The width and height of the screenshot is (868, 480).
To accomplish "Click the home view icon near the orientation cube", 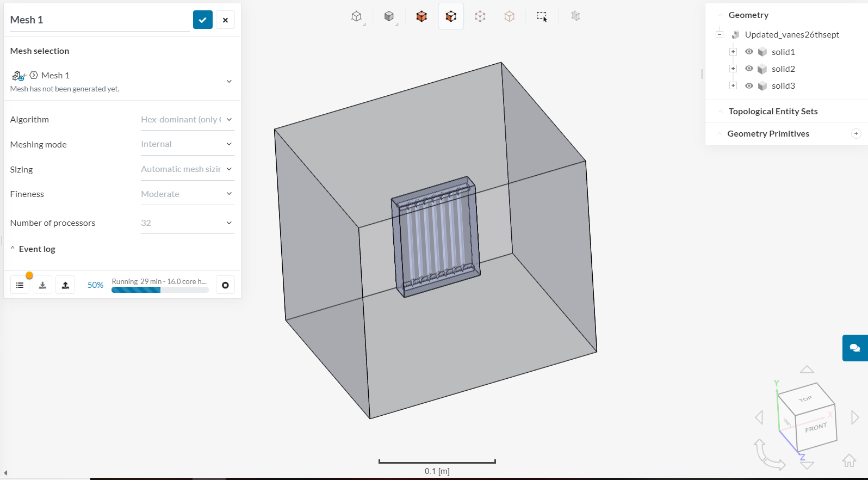I will coord(849,461).
